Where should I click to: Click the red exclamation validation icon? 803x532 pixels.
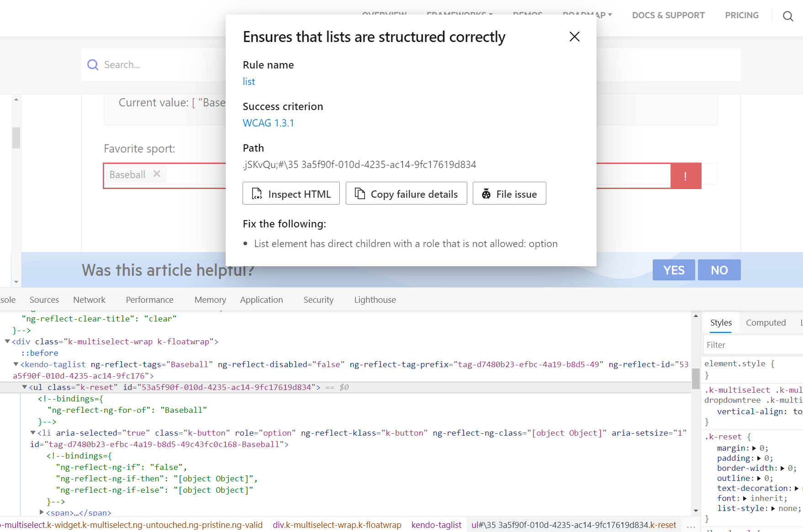tap(685, 175)
